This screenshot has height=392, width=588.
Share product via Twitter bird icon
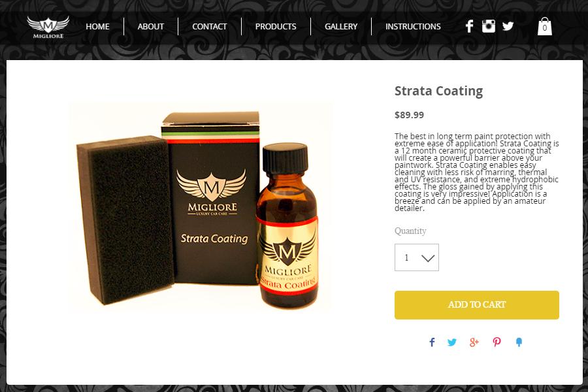452,342
